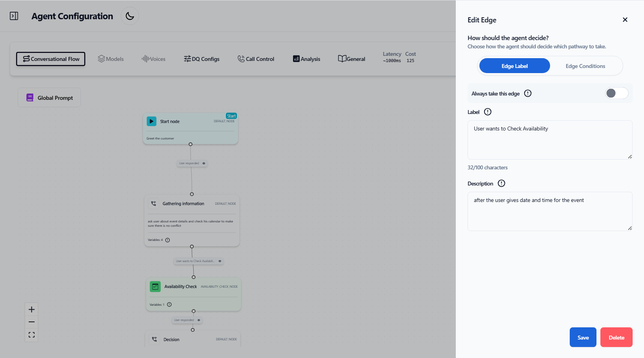This screenshot has width=644, height=358.
Task: Click info icon next to Description
Action: 501,184
